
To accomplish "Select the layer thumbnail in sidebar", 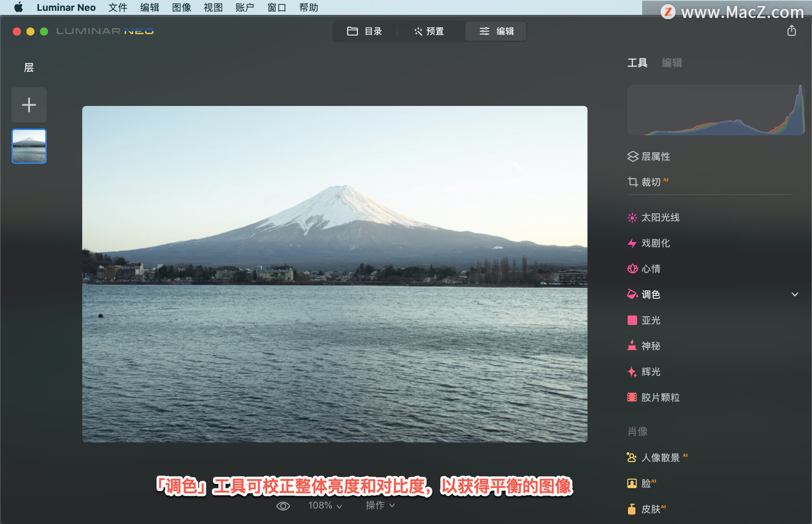I will click(x=28, y=147).
